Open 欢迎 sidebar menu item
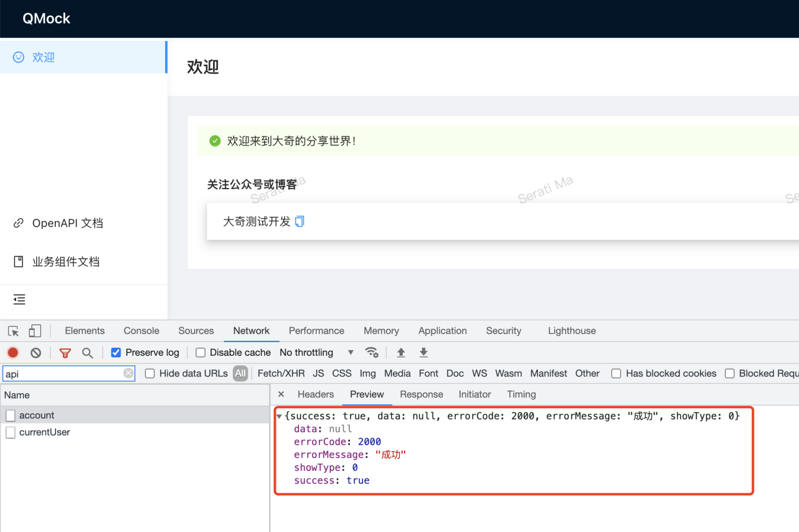The width and height of the screenshot is (799, 532). [83, 57]
